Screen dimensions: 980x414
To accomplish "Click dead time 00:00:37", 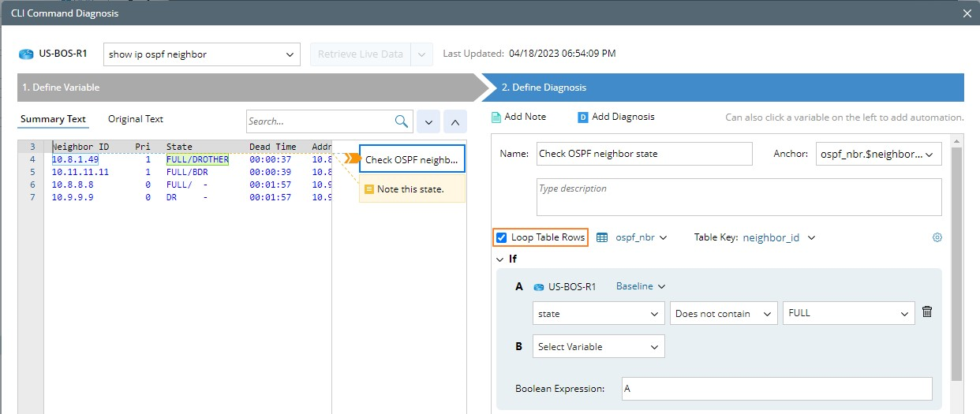I will [x=271, y=159].
